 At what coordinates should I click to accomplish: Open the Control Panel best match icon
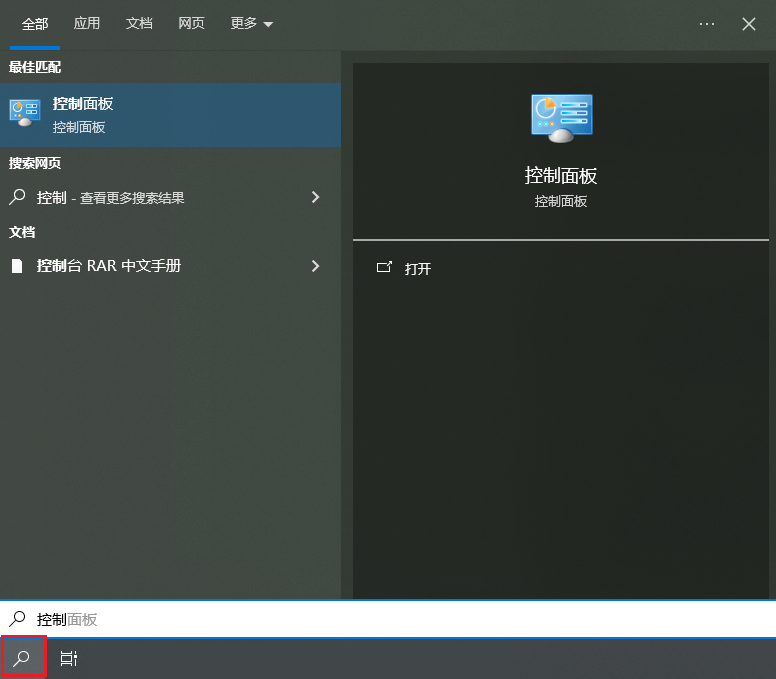coord(25,114)
